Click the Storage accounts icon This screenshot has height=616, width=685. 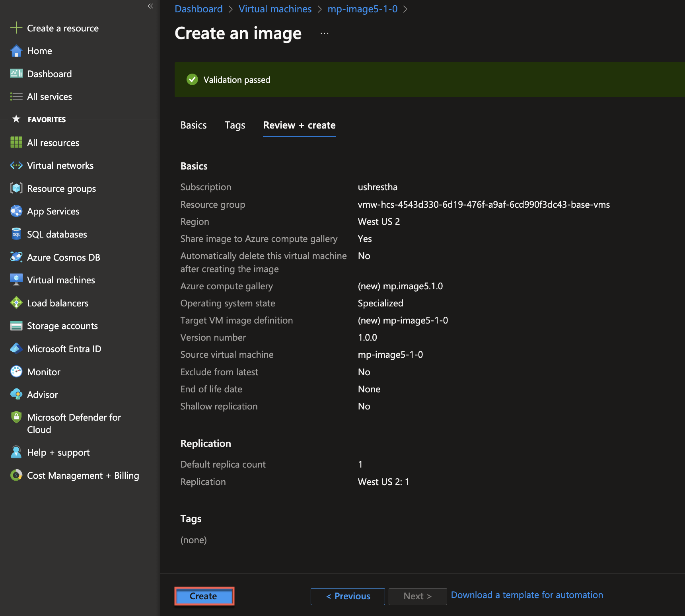16,326
